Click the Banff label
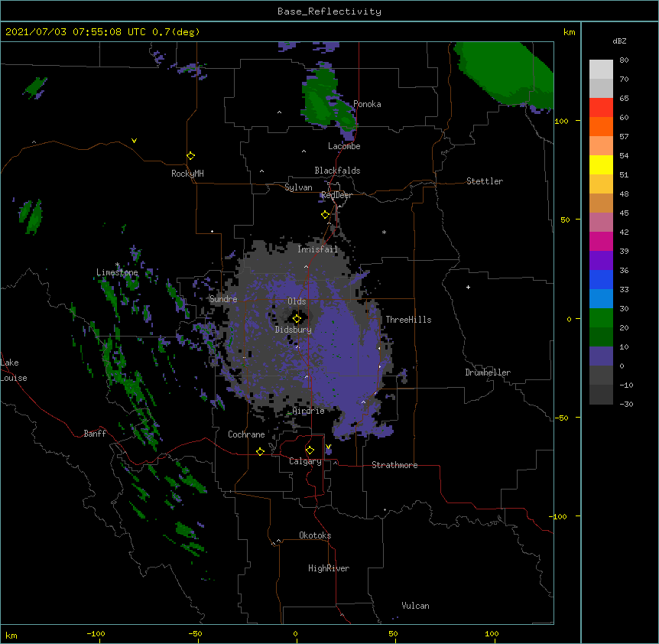This screenshot has height=644, width=659. tap(95, 434)
